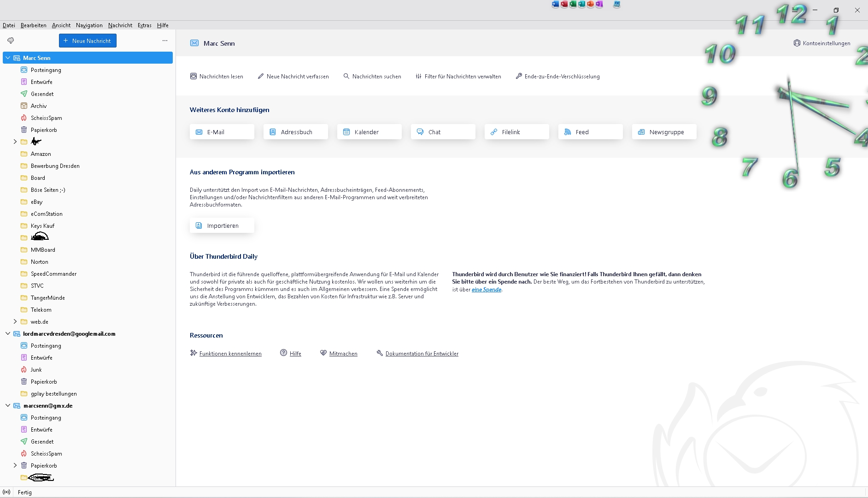This screenshot has width=868, height=498.
Task: Click the Nachrichten lesen inbox icon
Action: point(194,76)
